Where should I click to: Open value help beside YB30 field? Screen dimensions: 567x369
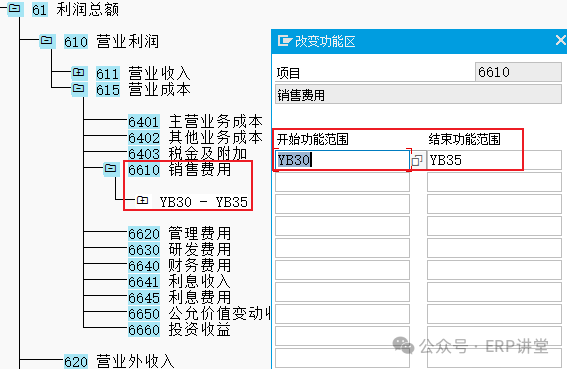pyautogui.click(x=417, y=160)
